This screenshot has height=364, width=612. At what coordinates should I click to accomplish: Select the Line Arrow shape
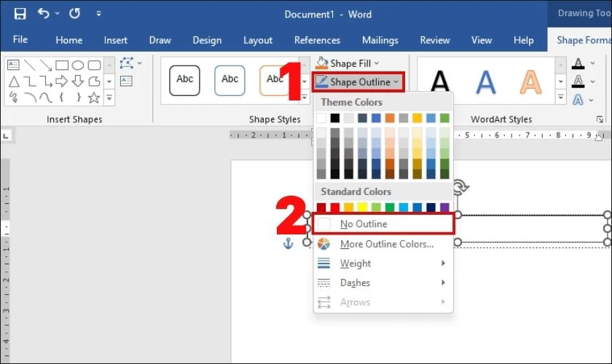click(46, 65)
